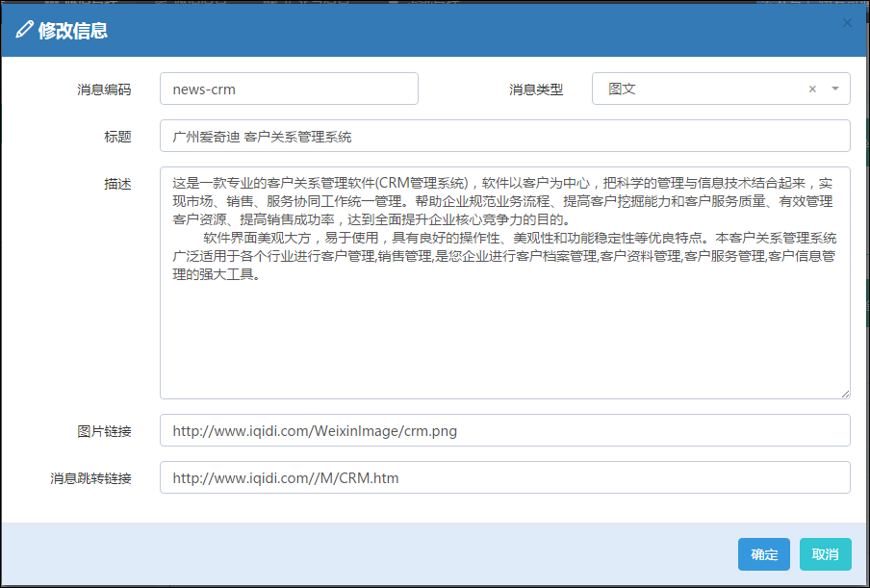Click the 图片链接 input field
This screenshot has height=588, width=870.
coord(505,430)
